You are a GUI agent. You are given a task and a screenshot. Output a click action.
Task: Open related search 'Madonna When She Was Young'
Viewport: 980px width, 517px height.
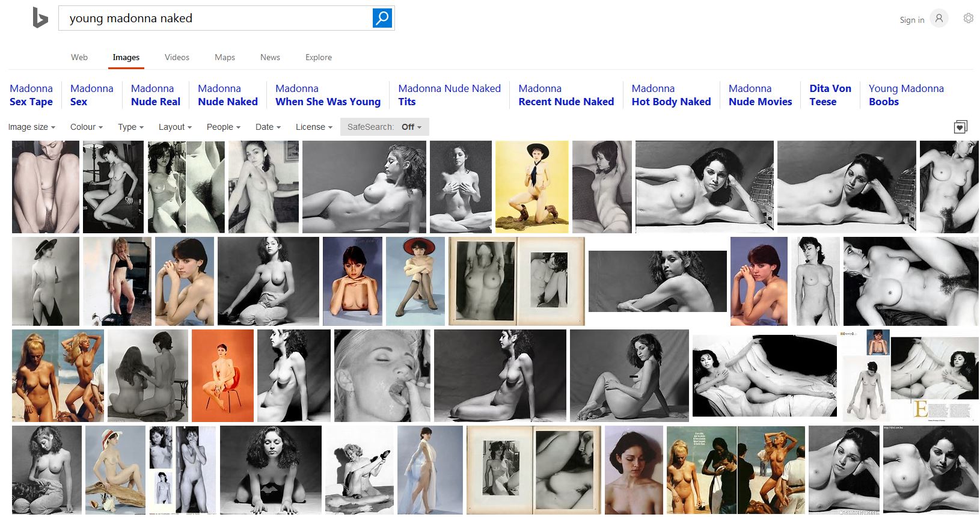[x=328, y=95]
